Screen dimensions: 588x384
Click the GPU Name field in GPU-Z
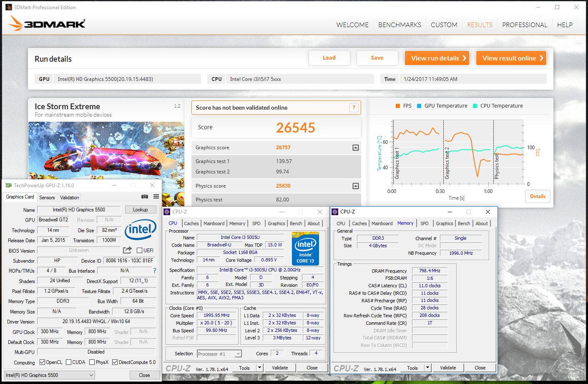pyautogui.click(x=79, y=210)
